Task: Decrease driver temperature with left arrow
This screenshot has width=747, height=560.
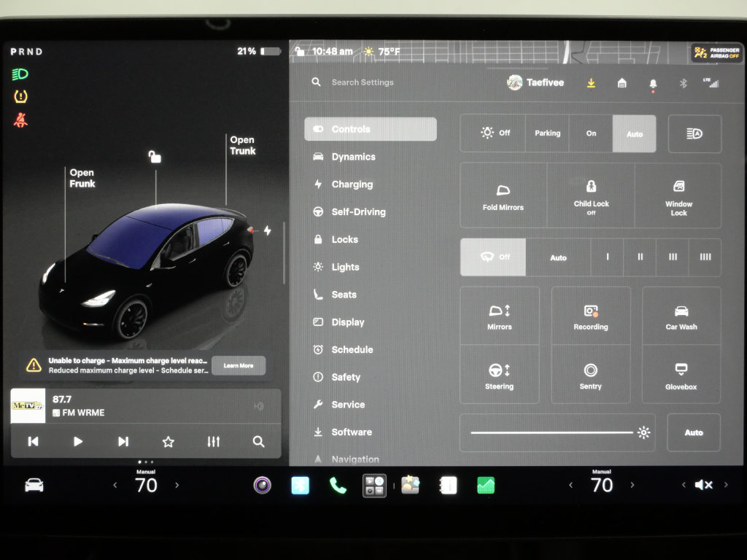Action: coord(115,485)
